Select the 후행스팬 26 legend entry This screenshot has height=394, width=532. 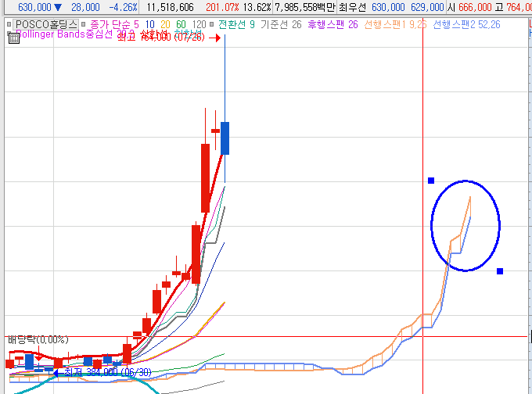(332, 24)
